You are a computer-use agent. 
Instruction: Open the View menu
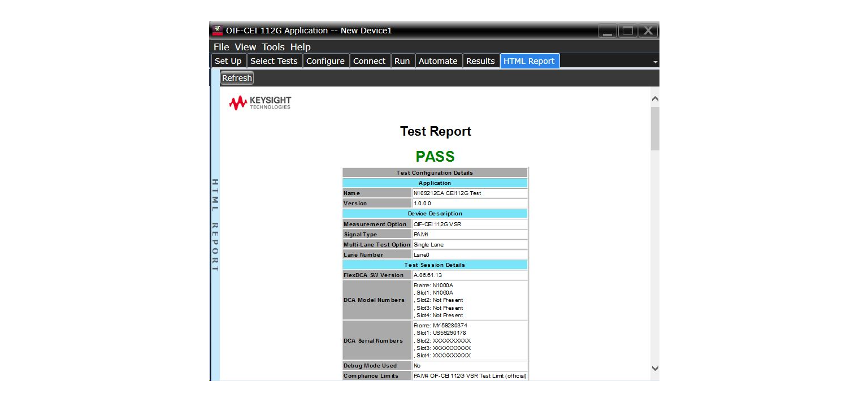point(246,47)
